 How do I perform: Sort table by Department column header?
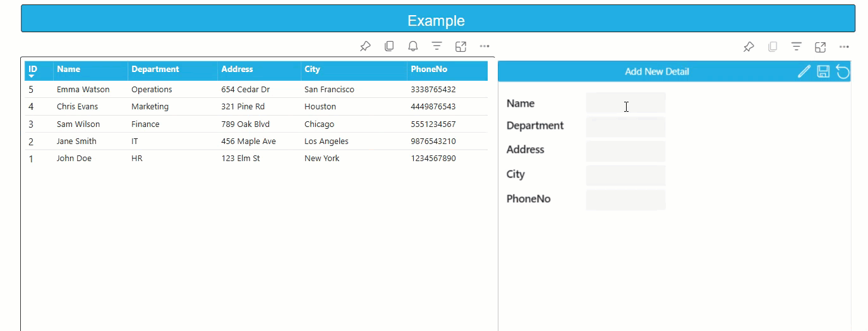155,69
